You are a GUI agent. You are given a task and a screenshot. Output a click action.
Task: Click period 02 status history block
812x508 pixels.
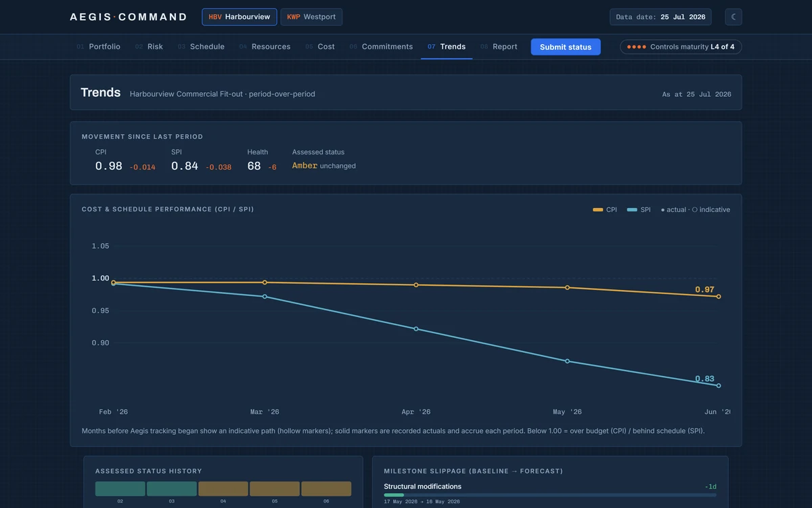(x=120, y=489)
